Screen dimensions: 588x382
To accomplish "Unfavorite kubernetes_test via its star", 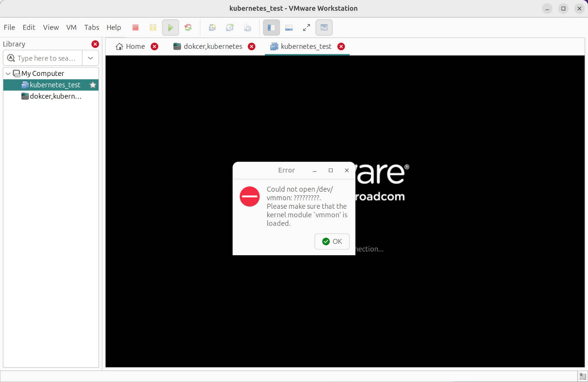I will tap(93, 85).
